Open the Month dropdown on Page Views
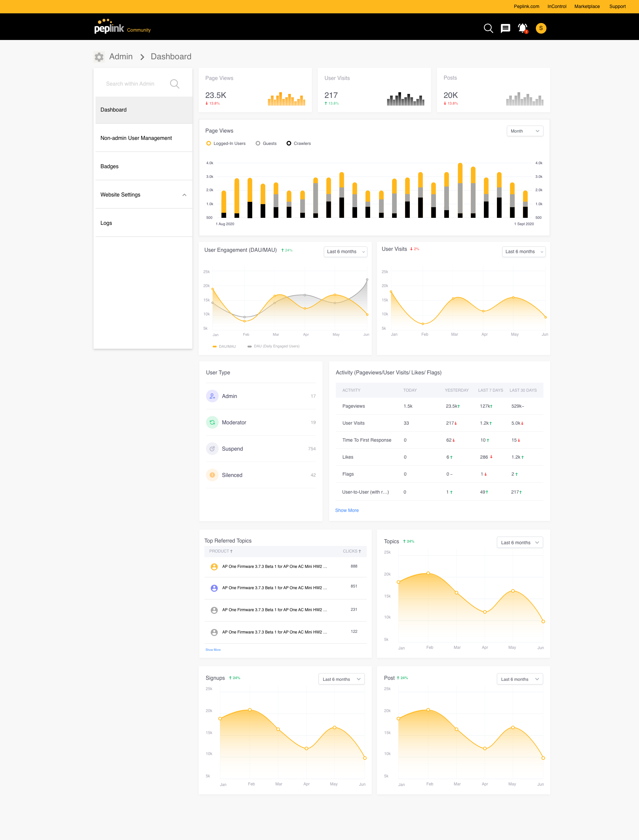Screen dimensions: 639x840 tap(525, 131)
